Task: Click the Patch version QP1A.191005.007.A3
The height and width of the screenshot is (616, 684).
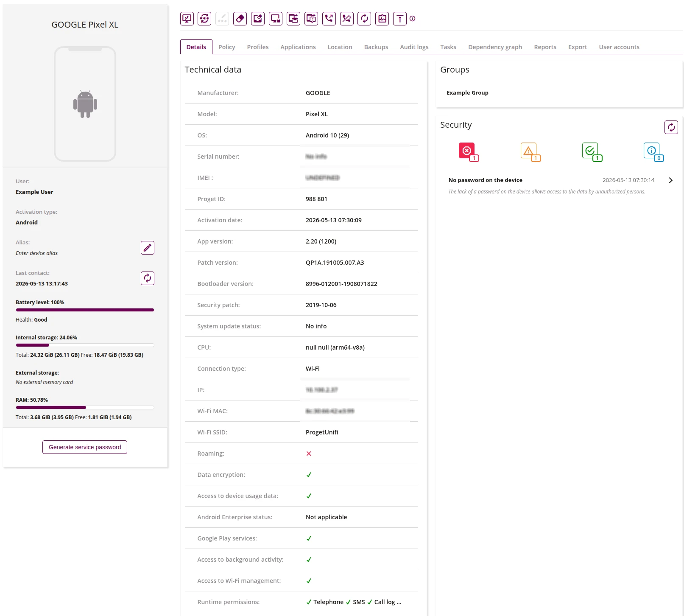Action: 335,263
